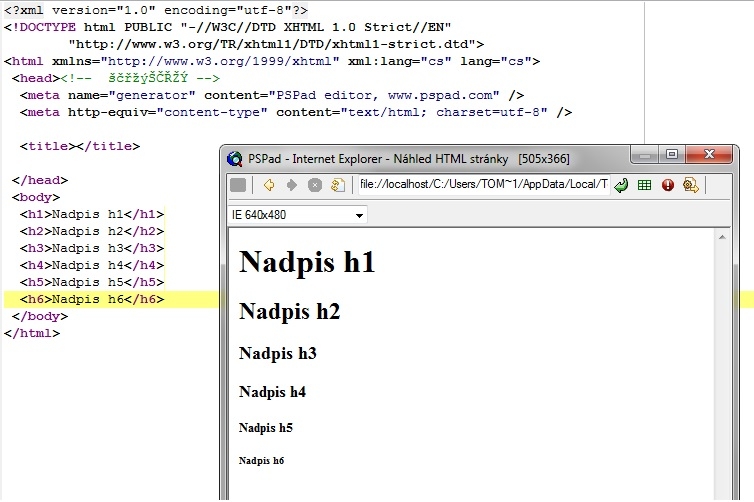
Task: Go forward in the HTML preview
Action: [x=291, y=185]
